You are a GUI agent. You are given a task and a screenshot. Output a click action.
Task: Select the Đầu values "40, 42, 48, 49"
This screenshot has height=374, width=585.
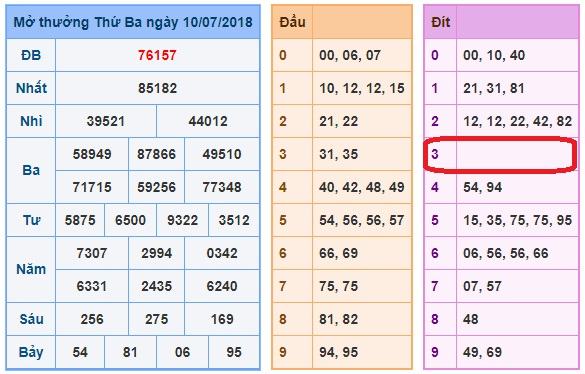362,187
